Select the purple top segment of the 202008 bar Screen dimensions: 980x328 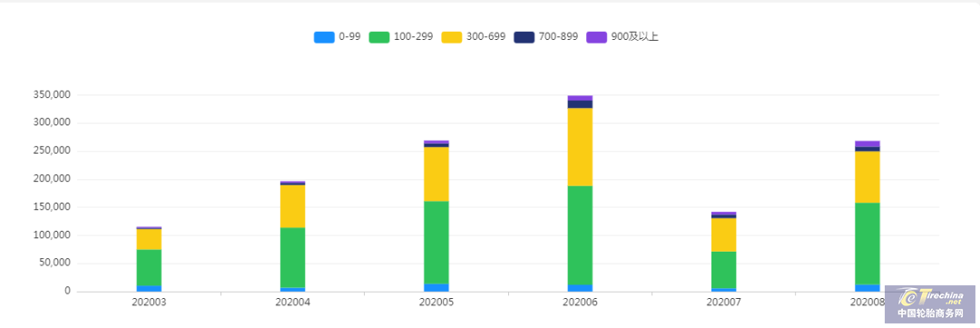point(867,144)
